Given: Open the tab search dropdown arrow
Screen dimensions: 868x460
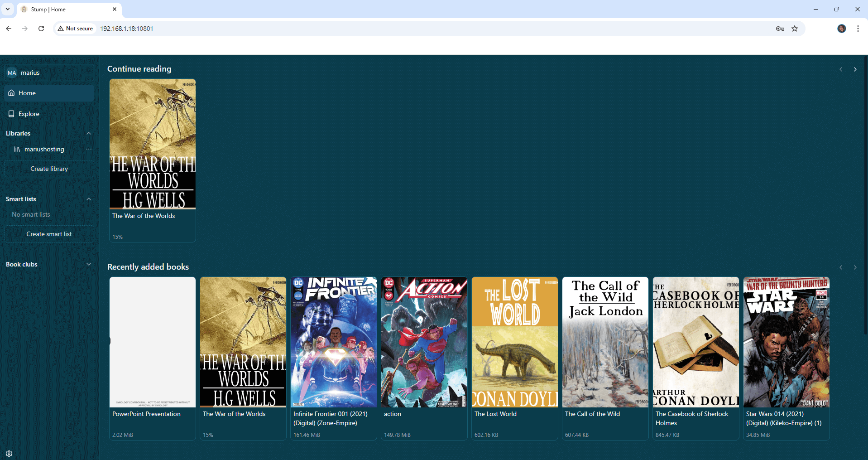Looking at the screenshot, I should (8, 9).
